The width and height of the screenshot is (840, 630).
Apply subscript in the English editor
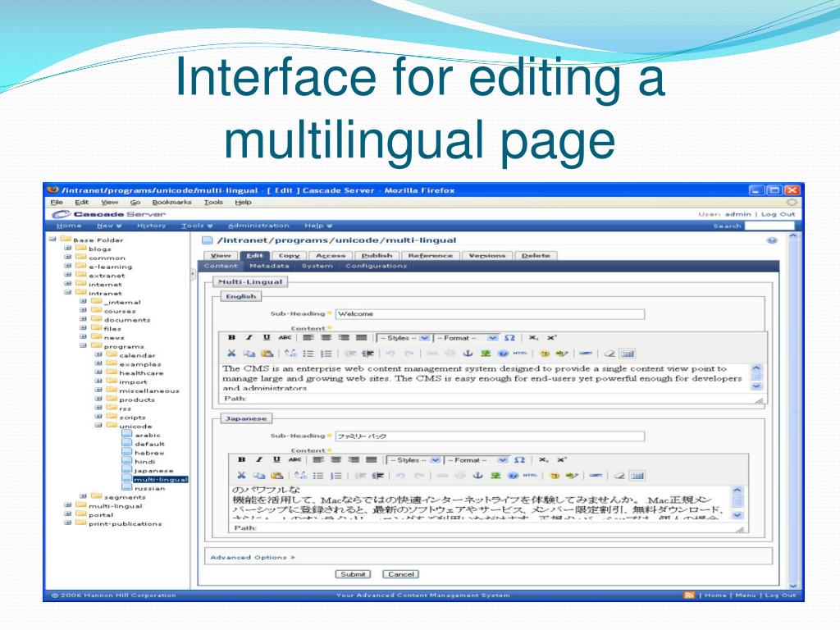533,337
